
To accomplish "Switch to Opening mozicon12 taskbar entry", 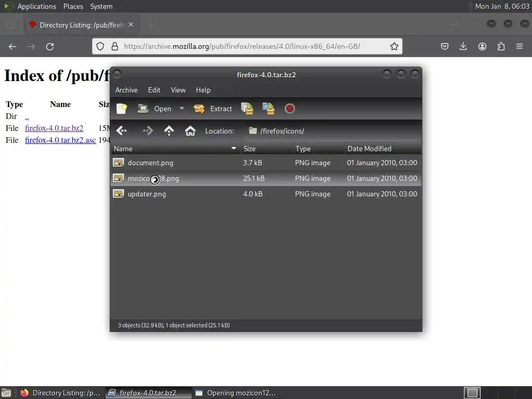I will tap(235, 393).
